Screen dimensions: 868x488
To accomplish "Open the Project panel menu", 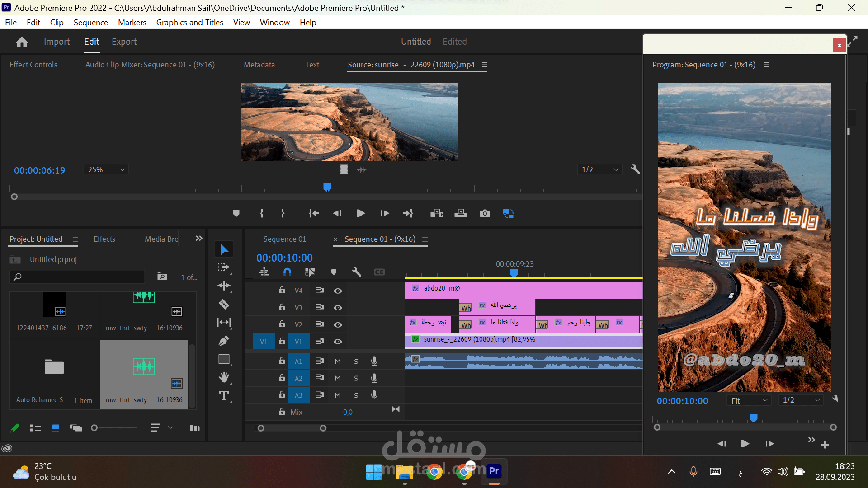I will point(75,239).
